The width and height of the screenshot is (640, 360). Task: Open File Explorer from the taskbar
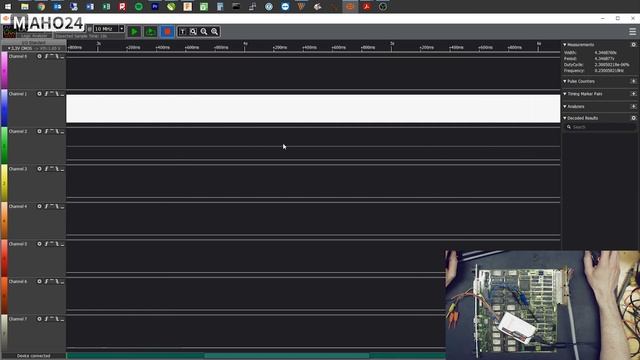tap(24, 7)
